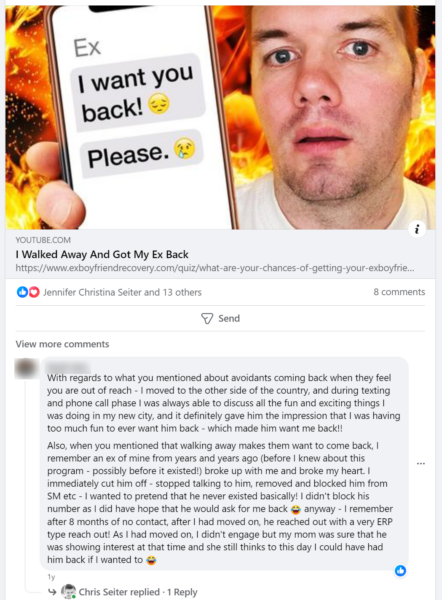Image resolution: width=442 pixels, height=600 pixels.
Task: Click the info icon on video thumbnail
Action: click(x=417, y=229)
